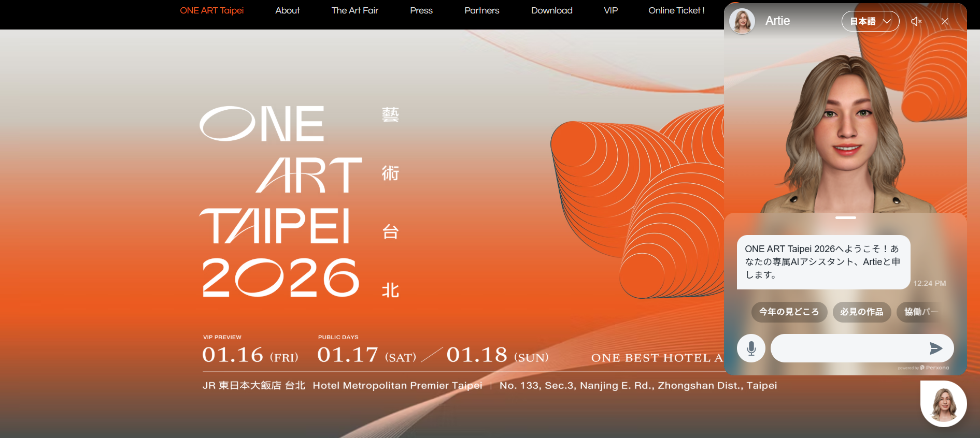Click the Nanjing E. Rd. address text
Image resolution: width=980 pixels, height=438 pixels.
pyautogui.click(x=638, y=385)
